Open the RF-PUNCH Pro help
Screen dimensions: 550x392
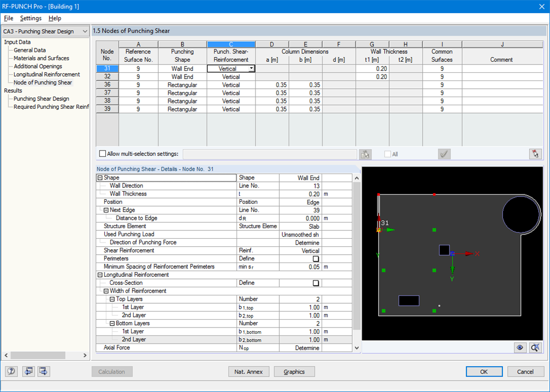point(12,371)
